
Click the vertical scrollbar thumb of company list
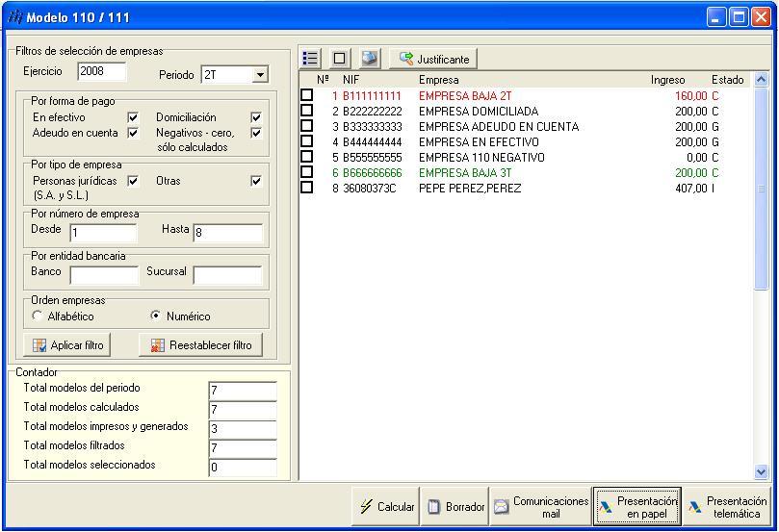[761, 189]
